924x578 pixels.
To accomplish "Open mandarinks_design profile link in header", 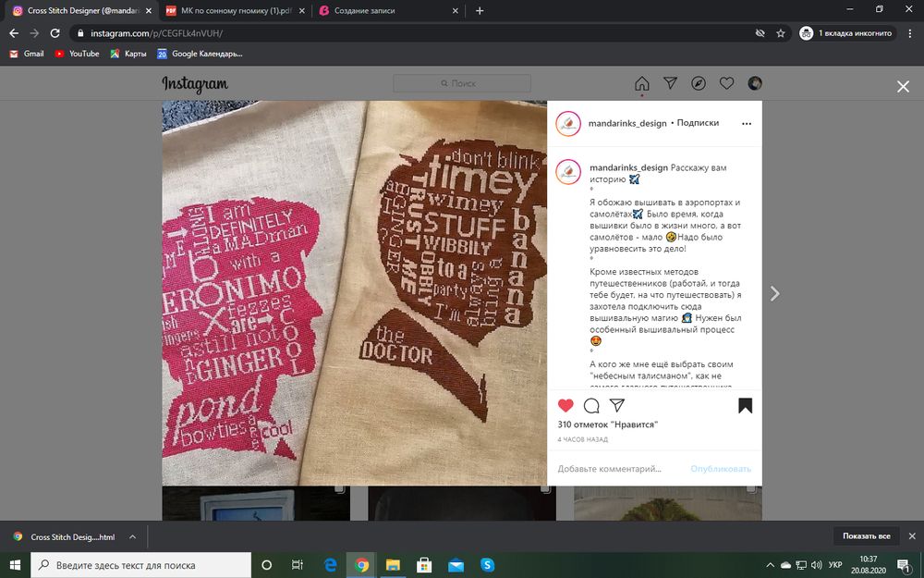I will click(627, 123).
